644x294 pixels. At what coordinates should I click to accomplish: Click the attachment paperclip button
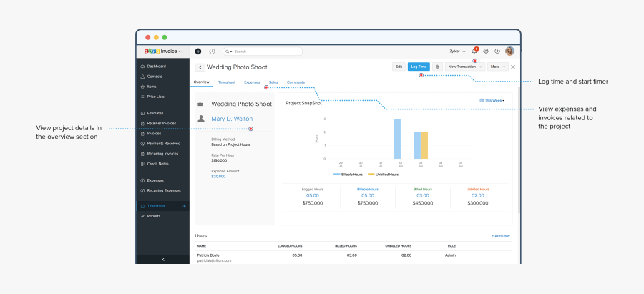coord(437,67)
